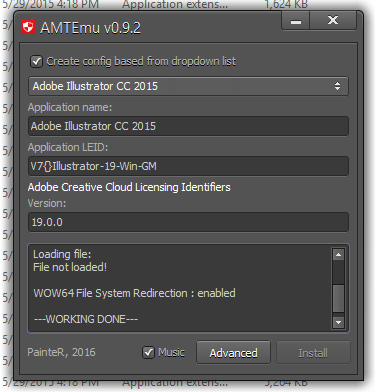The image size is (375, 392).
Task: Click the log scrollbar up arrow
Action: (x=338, y=255)
